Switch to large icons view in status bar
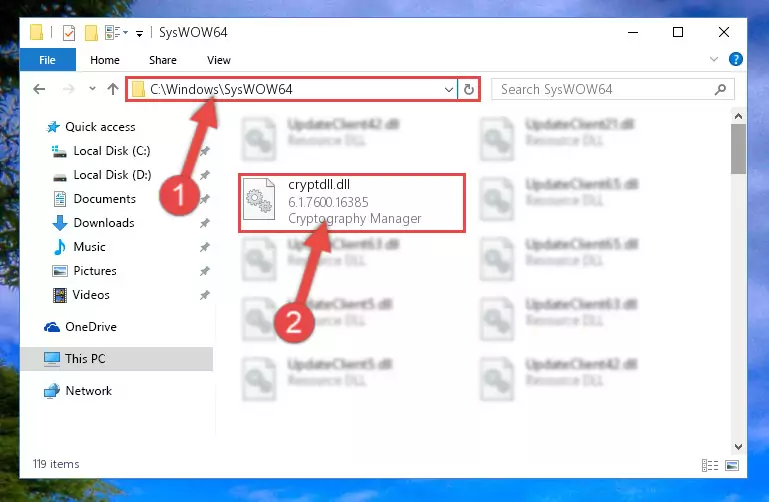Screen dimensions: 769x502 click(x=732, y=465)
